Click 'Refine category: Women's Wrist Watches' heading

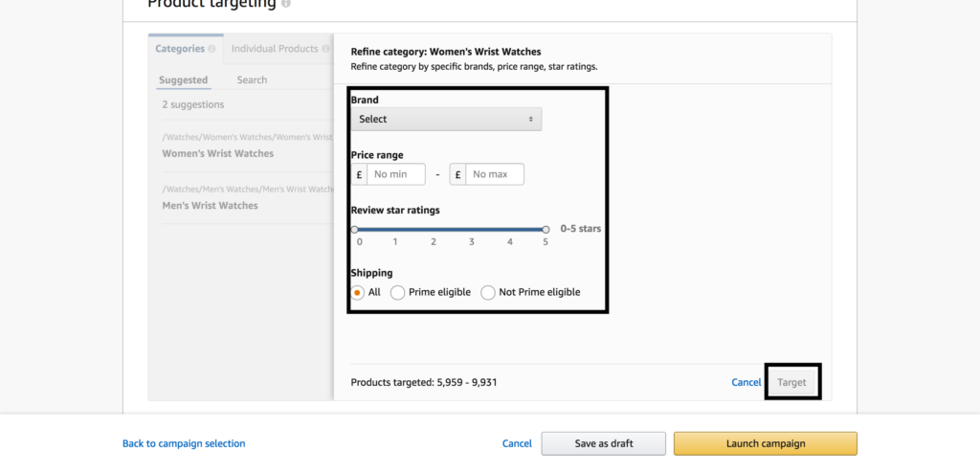[x=446, y=52]
